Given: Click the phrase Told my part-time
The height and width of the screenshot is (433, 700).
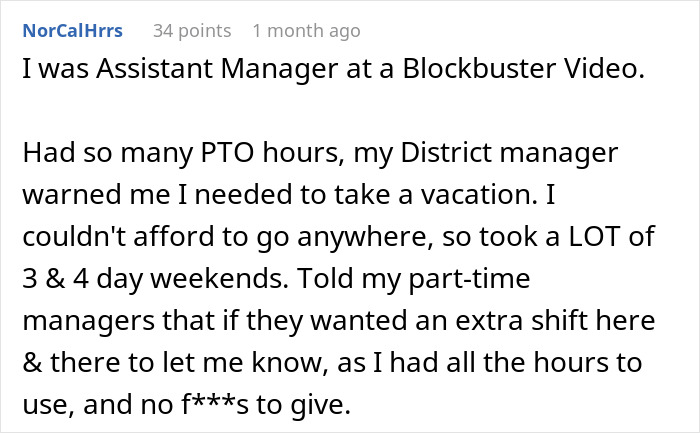Looking at the screenshot, I should (x=414, y=279).
